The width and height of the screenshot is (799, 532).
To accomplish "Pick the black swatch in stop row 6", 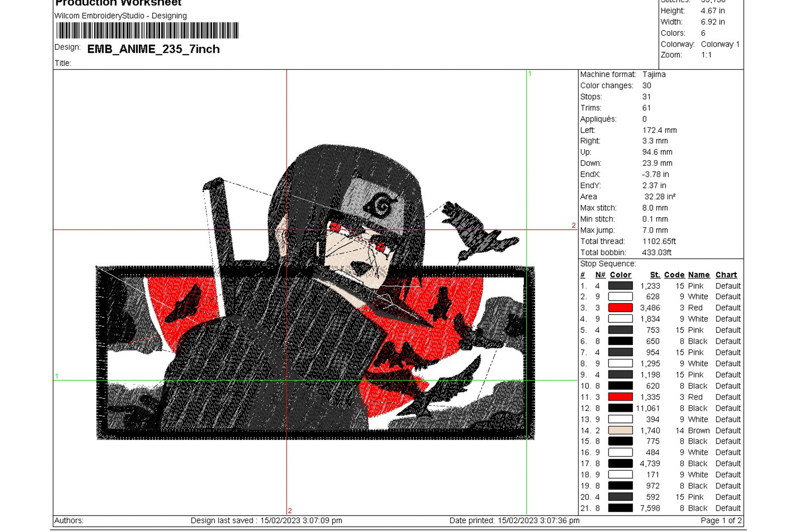I will pos(620,342).
